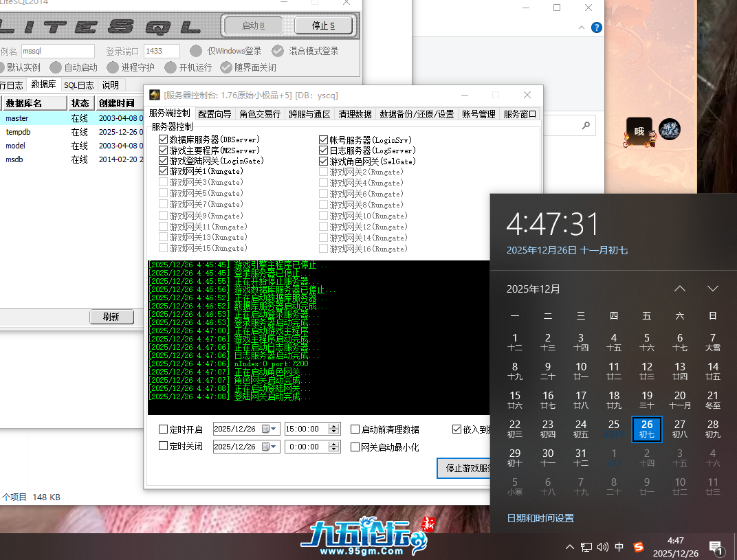Image resolution: width=737 pixels, height=560 pixels.
Task: Click the help question mark icon
Action: 596,27
